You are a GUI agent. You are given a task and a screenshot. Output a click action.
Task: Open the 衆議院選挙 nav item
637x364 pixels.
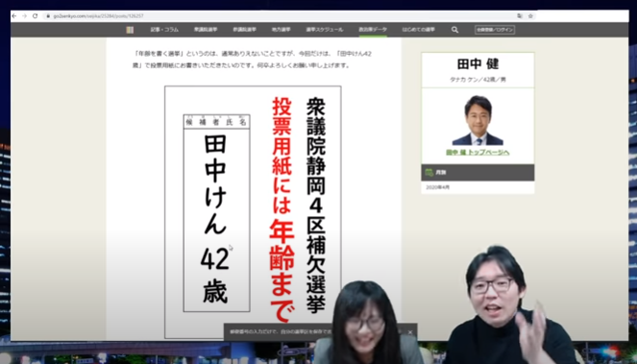206,30
